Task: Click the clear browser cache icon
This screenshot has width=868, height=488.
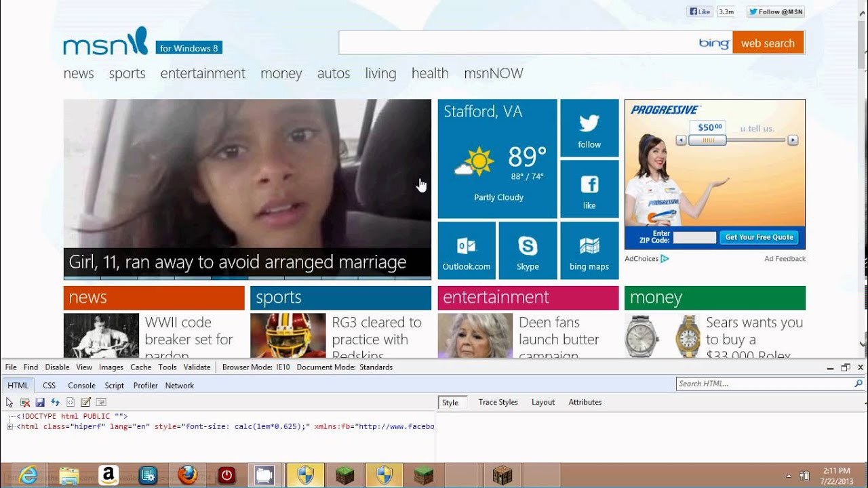Action: pos(25,402)
